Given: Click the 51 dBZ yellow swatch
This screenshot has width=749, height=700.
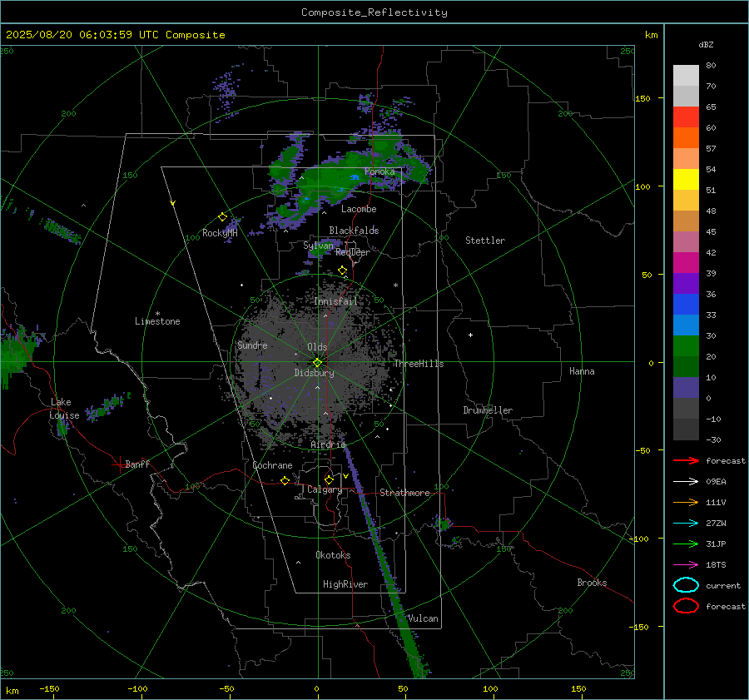Looking at the screenshot, I should pos(686,179).
